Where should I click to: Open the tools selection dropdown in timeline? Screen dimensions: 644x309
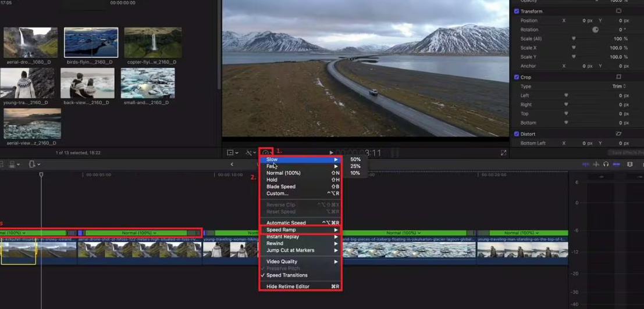(x=34, y=164)
